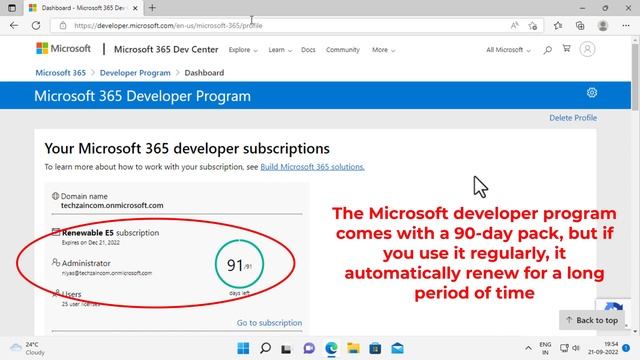Open the weather widget showing 24°C
This screenshot has width=640, height=360.
[27, 348]
